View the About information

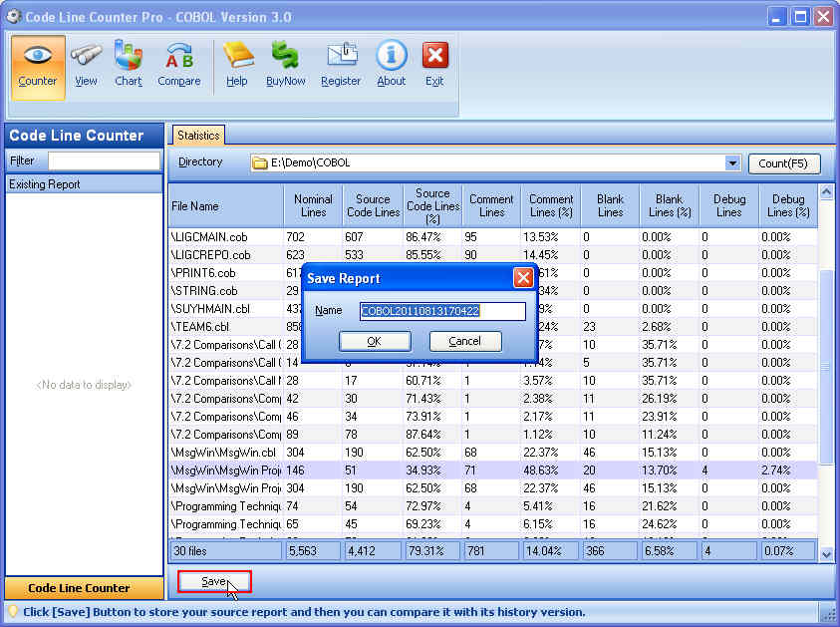391,64
